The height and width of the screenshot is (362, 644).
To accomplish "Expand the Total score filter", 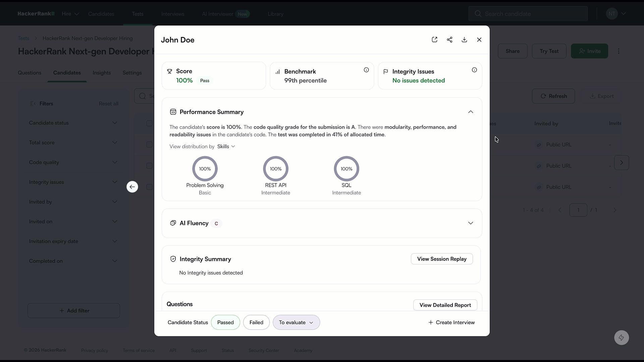I will pyautogui.click(x=74, y=142).
